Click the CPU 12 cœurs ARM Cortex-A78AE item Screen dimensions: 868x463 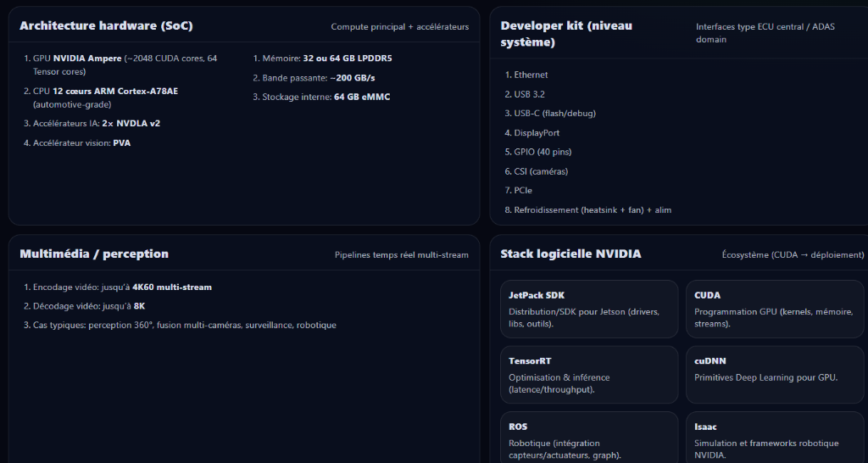[105, 98]
